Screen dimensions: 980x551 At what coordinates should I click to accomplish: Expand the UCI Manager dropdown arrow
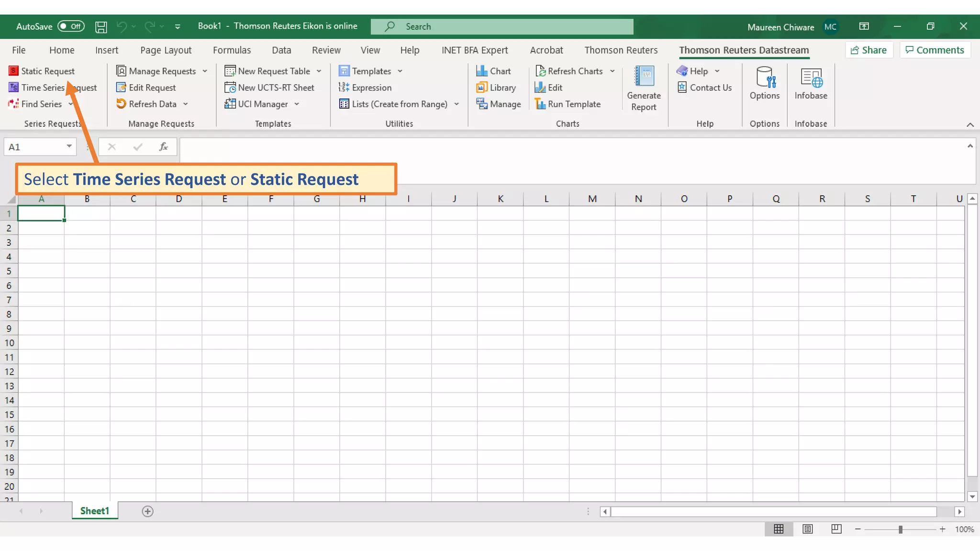pos(297,104)
